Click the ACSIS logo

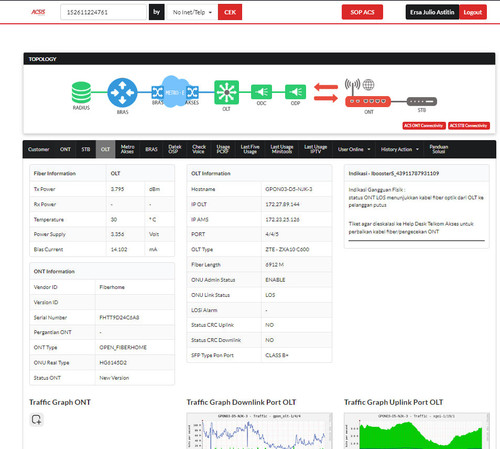38,12
